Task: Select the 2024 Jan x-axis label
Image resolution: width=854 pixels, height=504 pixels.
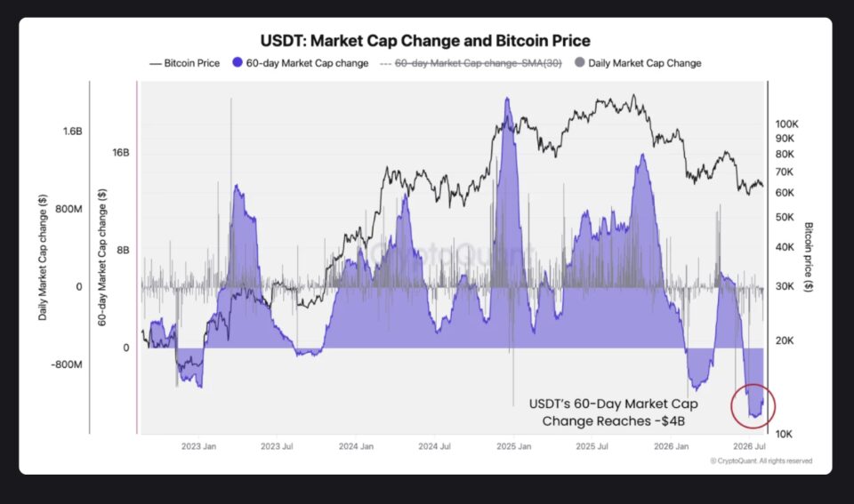Action: point(356,446)
